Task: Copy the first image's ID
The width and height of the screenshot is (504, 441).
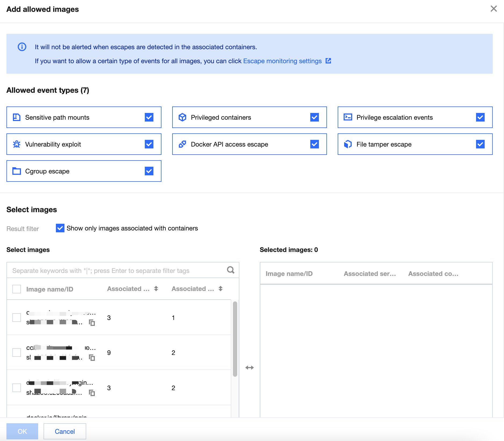Action: point(92,323)
